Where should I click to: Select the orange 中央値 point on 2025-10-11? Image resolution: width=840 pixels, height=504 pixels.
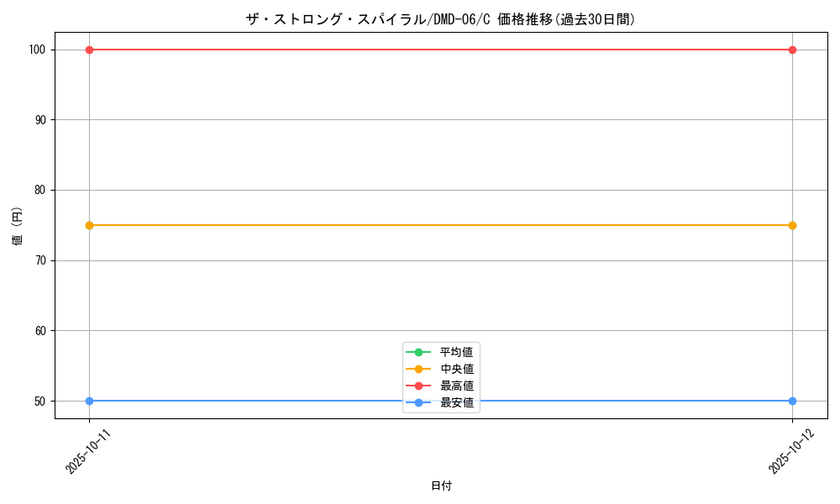coord(89,225)
